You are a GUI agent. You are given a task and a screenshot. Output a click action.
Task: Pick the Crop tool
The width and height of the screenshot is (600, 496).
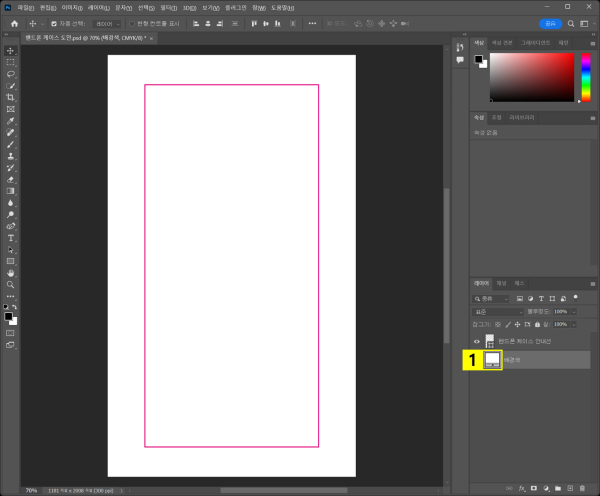click(x=11, y=97)
